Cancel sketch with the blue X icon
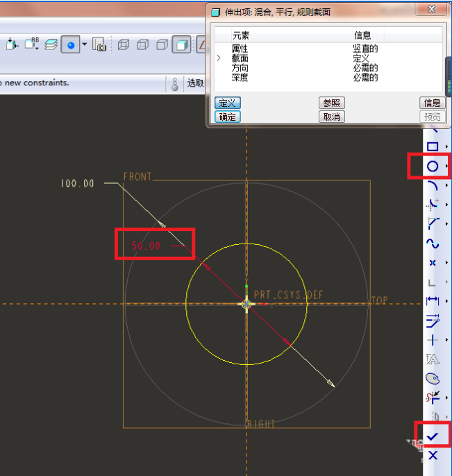The image size is (452, 476). (433, 455)
